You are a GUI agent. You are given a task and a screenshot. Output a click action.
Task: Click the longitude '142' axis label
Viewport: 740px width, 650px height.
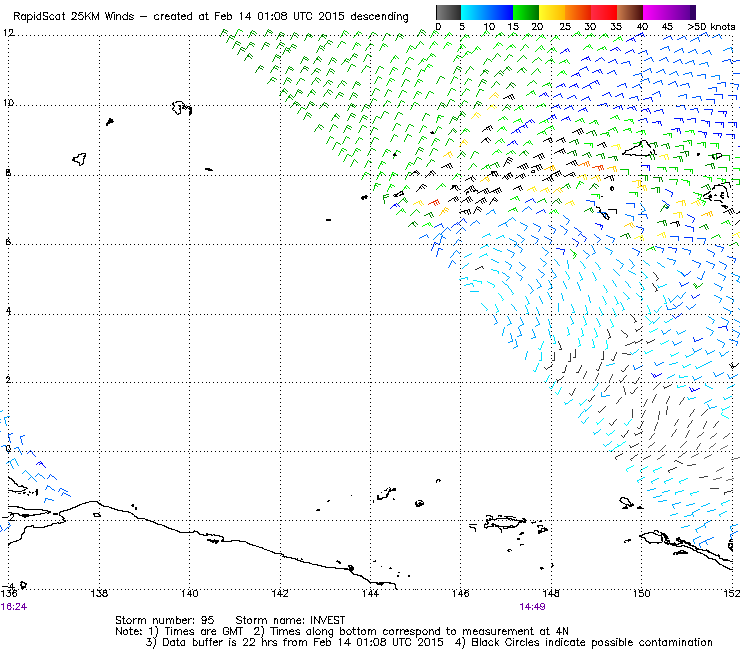(280, 593)
